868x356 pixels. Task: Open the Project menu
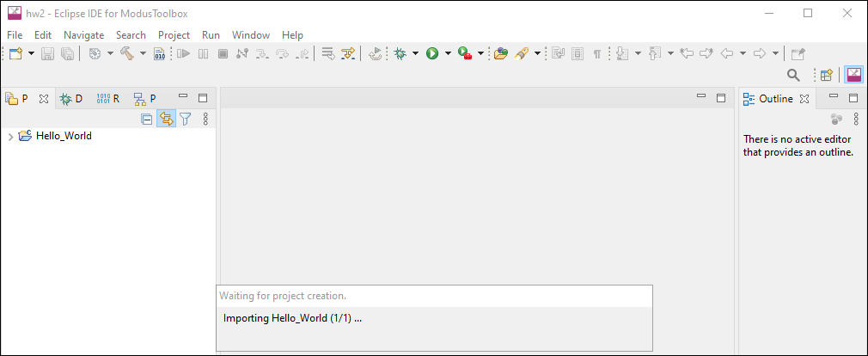[174, 35]
